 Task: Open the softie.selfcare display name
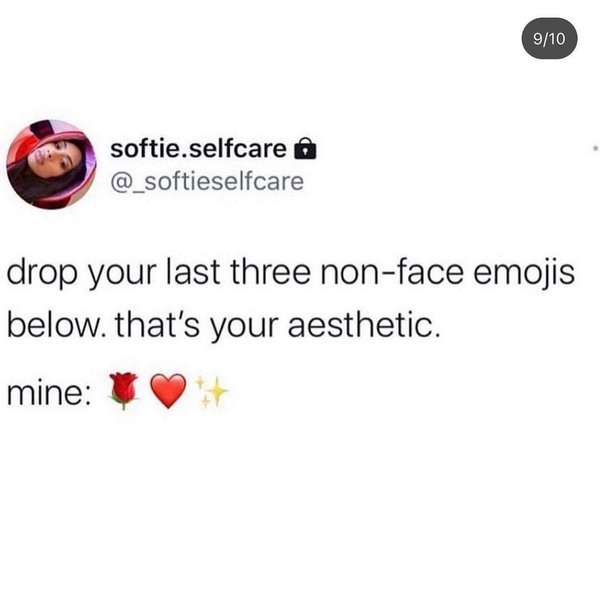198,149
